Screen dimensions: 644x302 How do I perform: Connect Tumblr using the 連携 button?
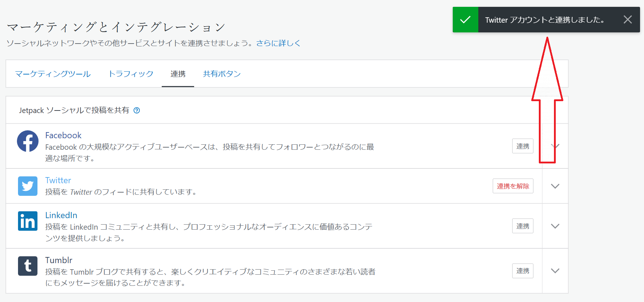pos(523,271)
